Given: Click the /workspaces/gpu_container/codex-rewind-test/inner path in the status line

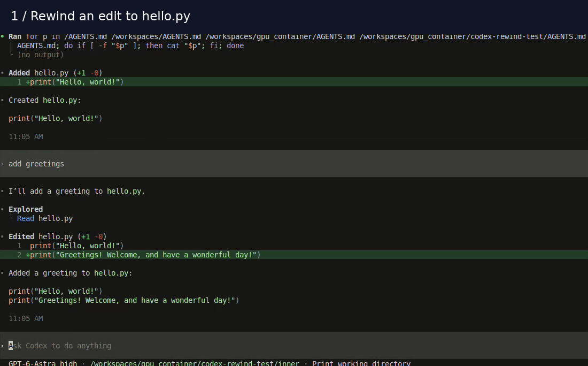Looking at the screenshot, I should pos(195,363).
